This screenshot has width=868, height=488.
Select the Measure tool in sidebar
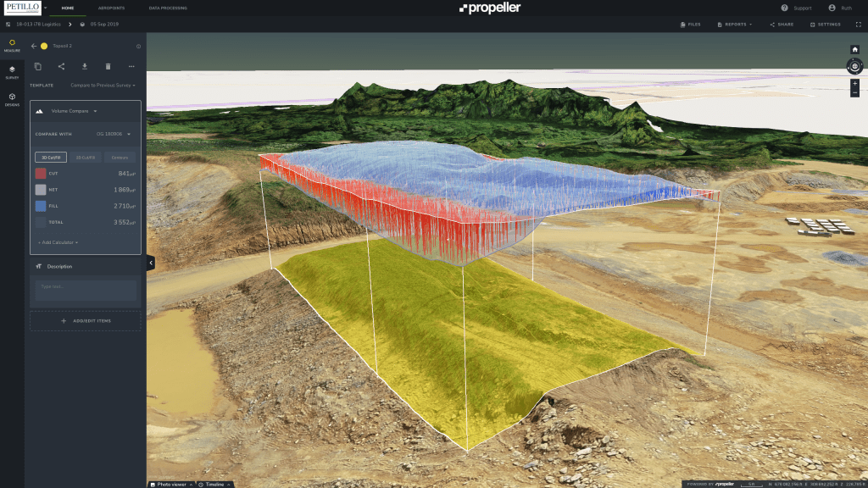point(12,45)
